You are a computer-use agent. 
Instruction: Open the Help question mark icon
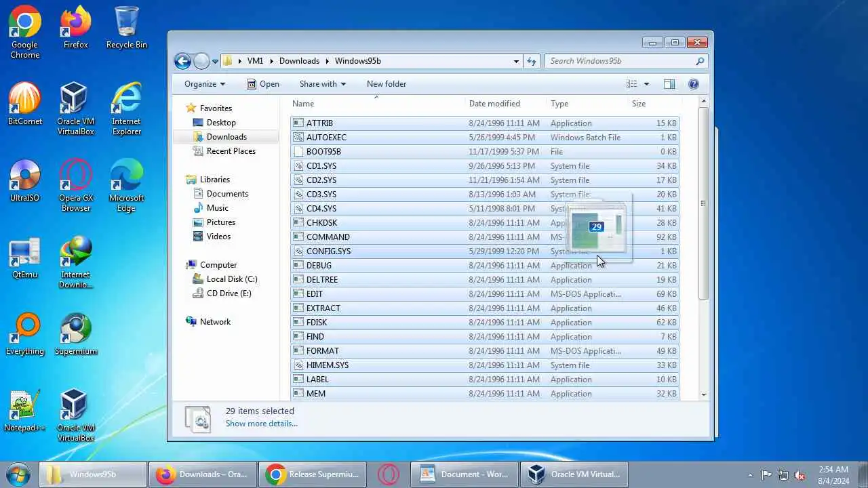(694, 84)
